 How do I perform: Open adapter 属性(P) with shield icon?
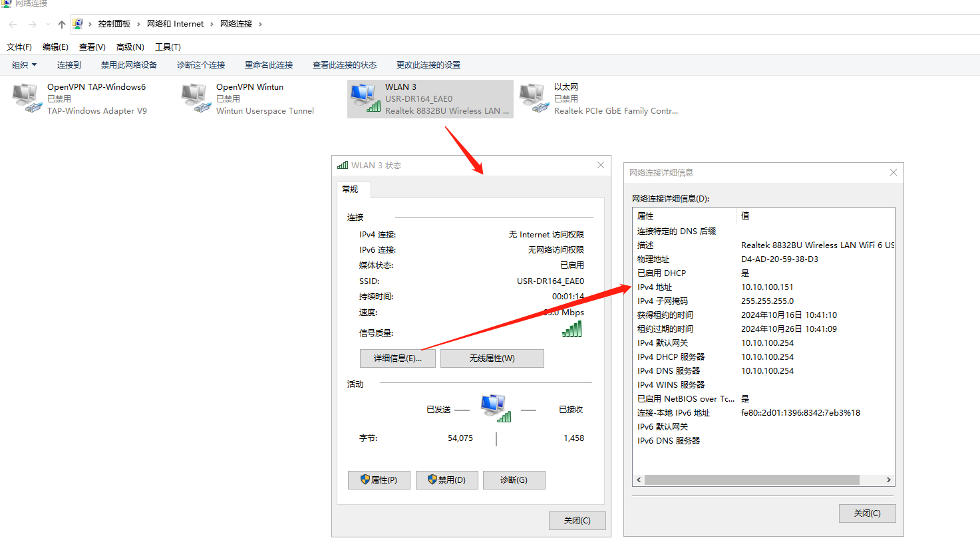pyautogui.click(x=379, y=480)
